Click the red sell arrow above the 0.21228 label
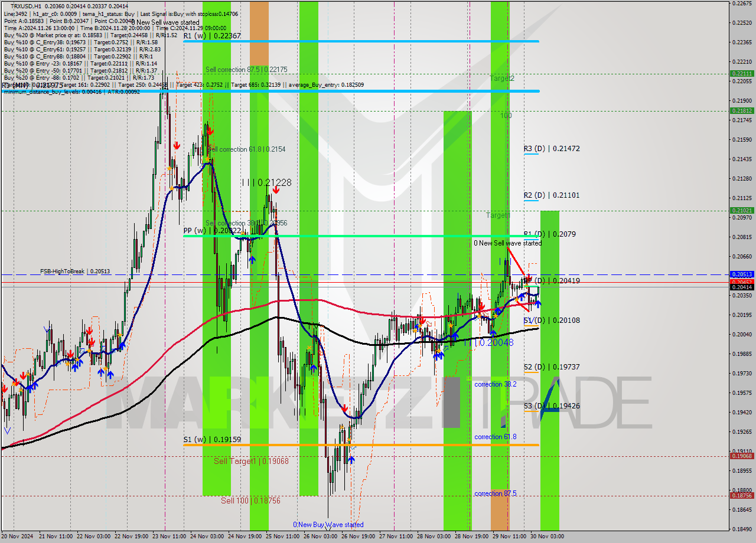 276,189
